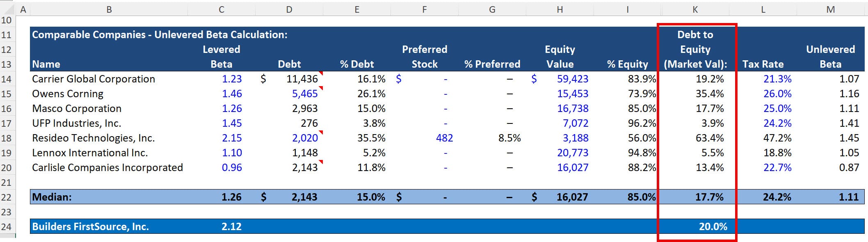
Task: Click Builders FirstSource debt to equity 20.0%
Action: coord(713,226)
